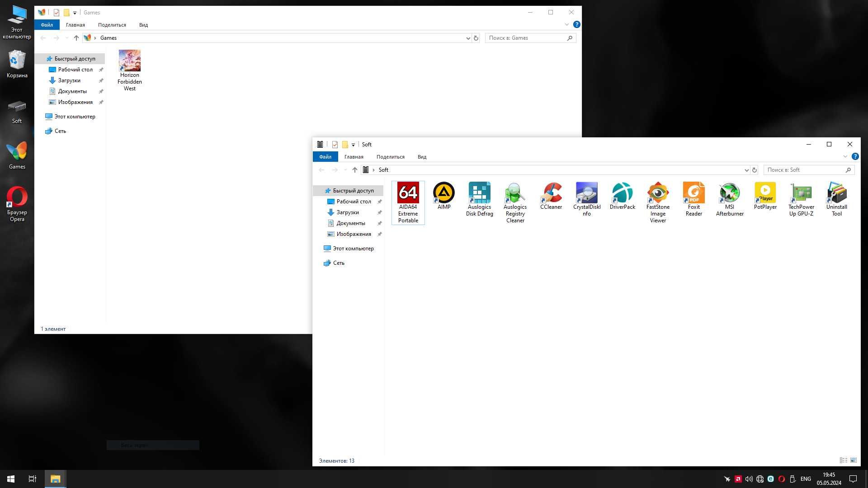Screen dimensions: 868x488
Task: Open recent locations dropdown in Games window
Action: 67,38
